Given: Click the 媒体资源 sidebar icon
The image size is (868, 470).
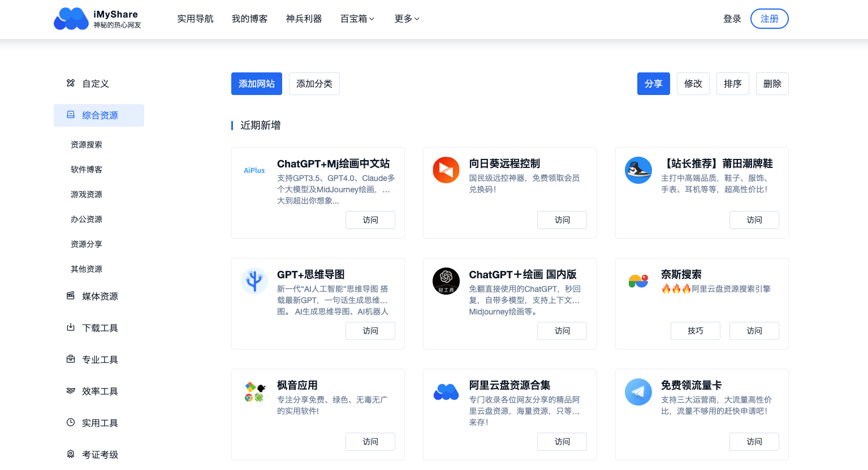Looking at the screenshot, I should (x=71, y=296).
